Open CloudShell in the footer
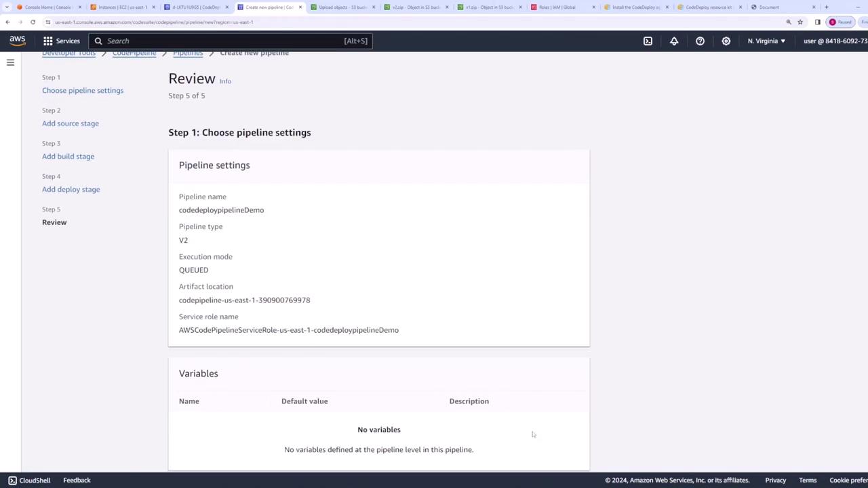This screenshot has width=868, height=488. 29,480
